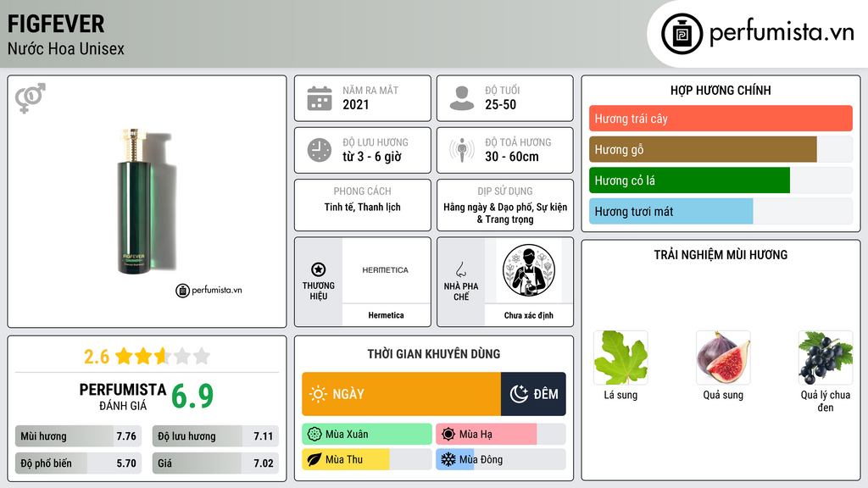The width and height of the screenshot is (868, 488).
Task: Click the sun icon in the Ngày bar
Action: pyautogui.click(x=318, y=394)
